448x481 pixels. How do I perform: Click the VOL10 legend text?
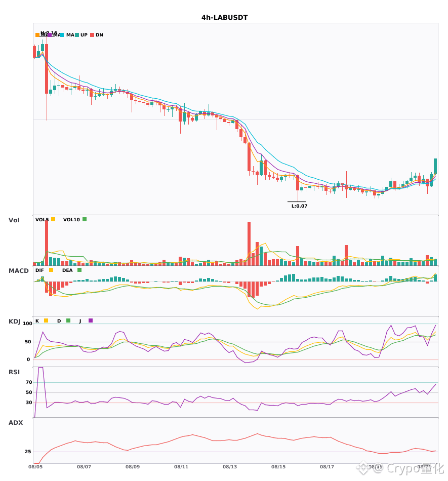pyautogui.click(x=71, y=220)
